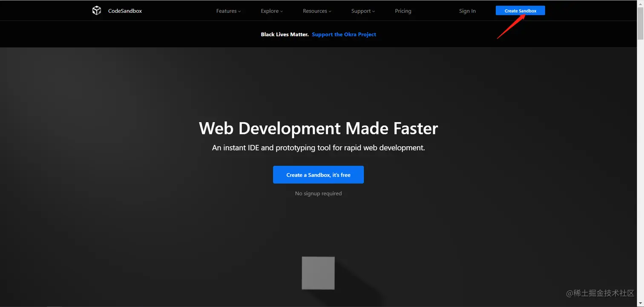Click the 'An instant IDE and prototyping tool' subtitle
Screen dimensions: 644x307
(x=318, y=148)
